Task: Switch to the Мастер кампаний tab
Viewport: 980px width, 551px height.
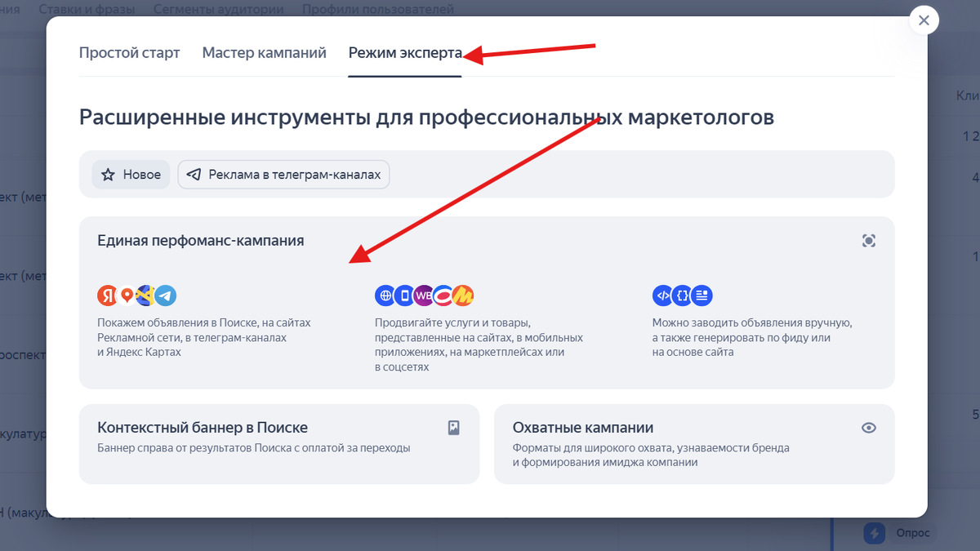Action: [x=264, y=52]
